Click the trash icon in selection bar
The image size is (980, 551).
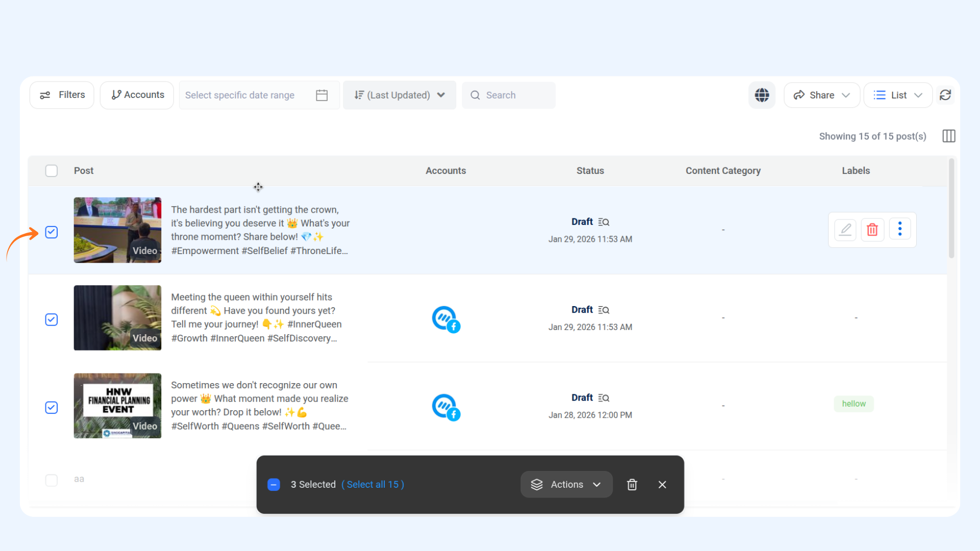(632, 485)
